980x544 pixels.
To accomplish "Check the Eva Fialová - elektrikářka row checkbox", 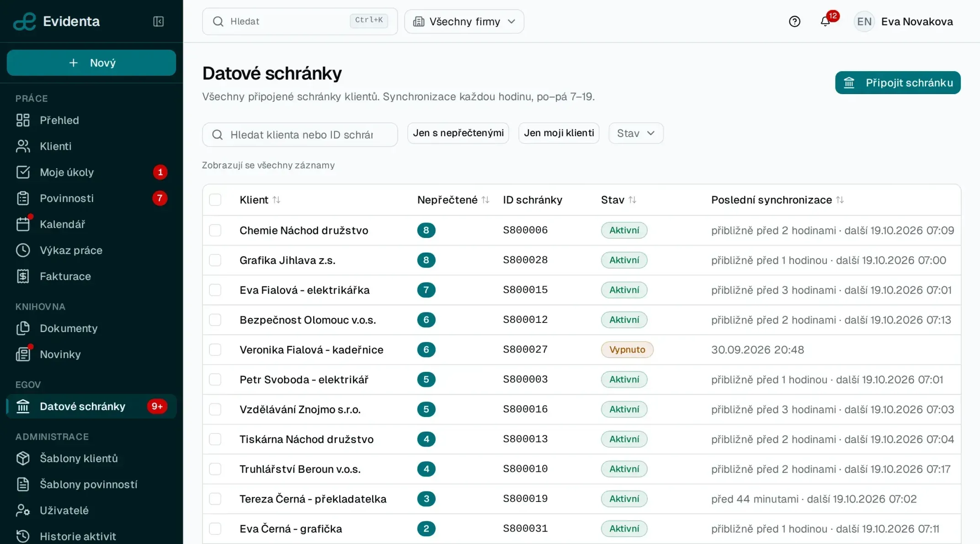I will pyautogui.click(x=215, y=290).
